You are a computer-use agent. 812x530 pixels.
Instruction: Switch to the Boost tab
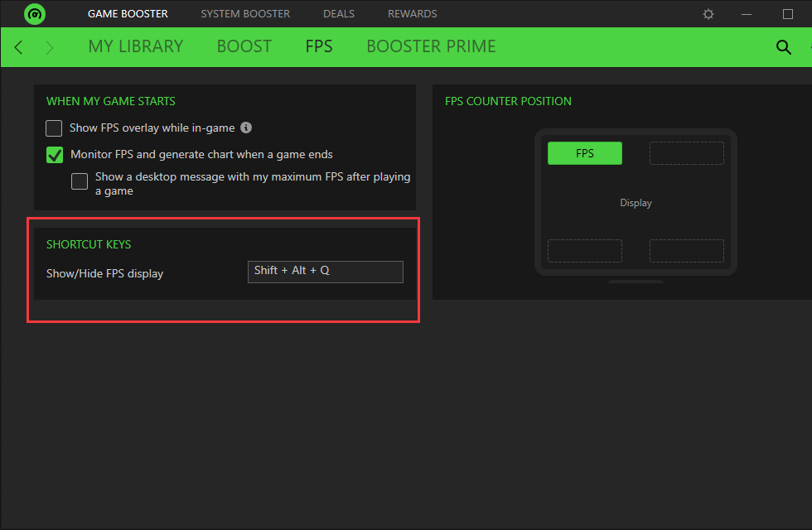point(244,46)
